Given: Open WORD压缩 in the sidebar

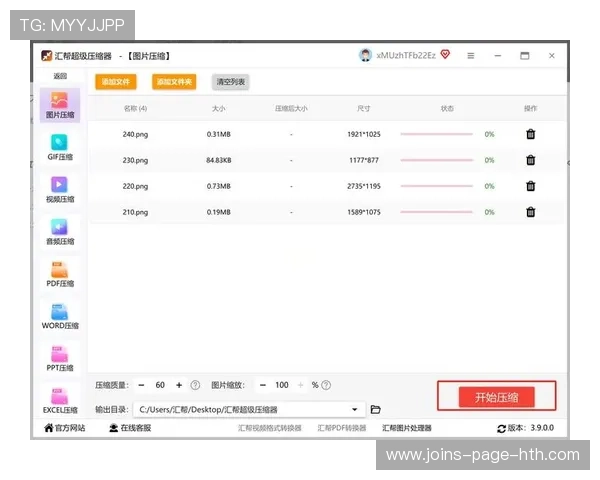Looking at the screenshot, I should point(60,316).
